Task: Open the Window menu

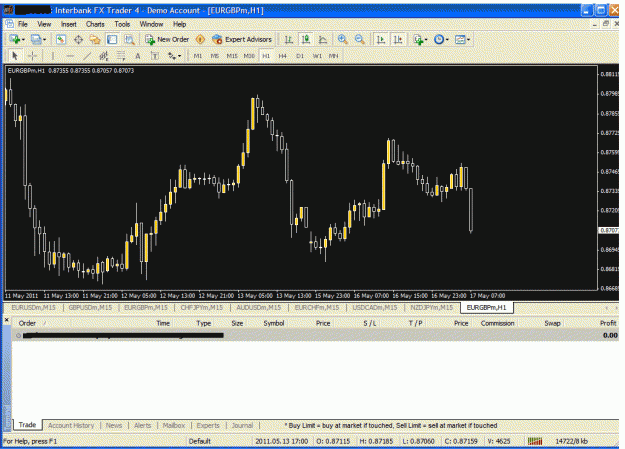Action: (x=151, y=24)
